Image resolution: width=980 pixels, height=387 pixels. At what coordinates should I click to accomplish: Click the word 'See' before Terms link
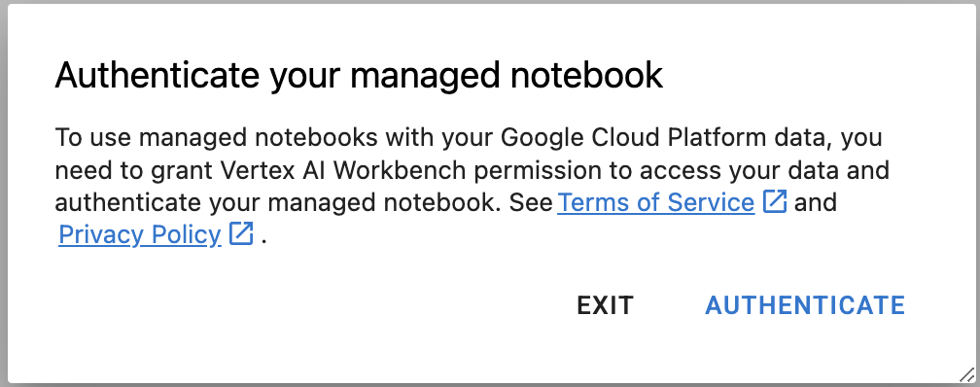pyautogui.click(x=531, y=202)
